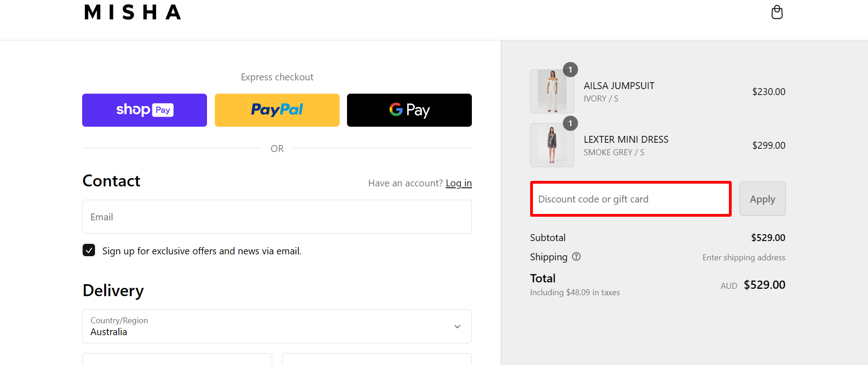Select the PayPal express checkout option
868x365 pixels.
[x=277, y=110]
